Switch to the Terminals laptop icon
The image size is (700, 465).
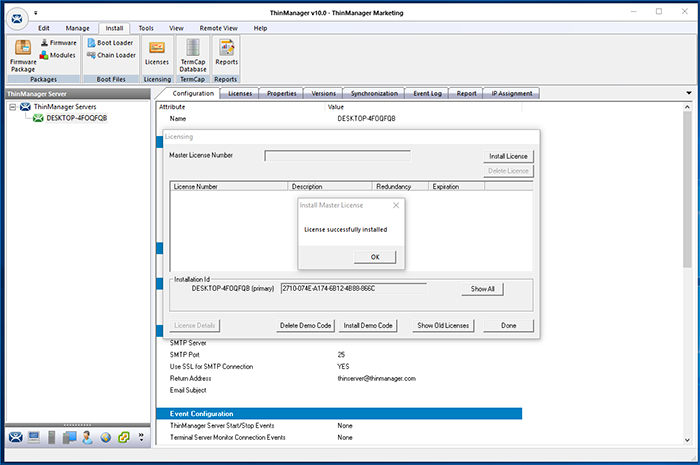point(34,437)
